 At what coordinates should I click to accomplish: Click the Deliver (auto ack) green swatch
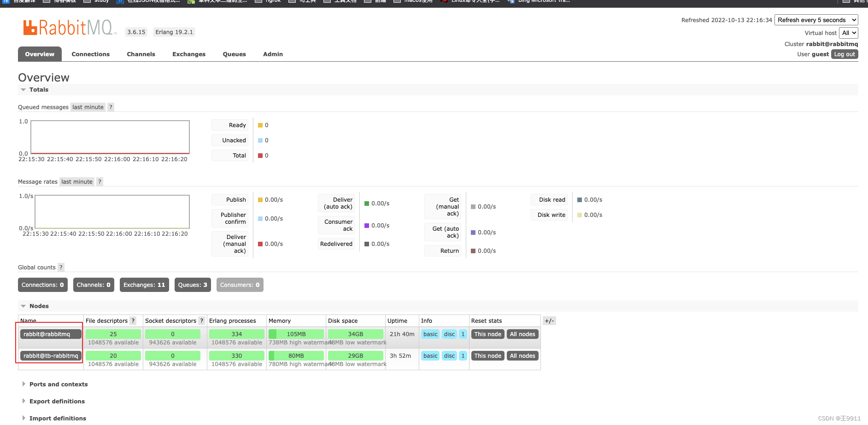point(367,204)
